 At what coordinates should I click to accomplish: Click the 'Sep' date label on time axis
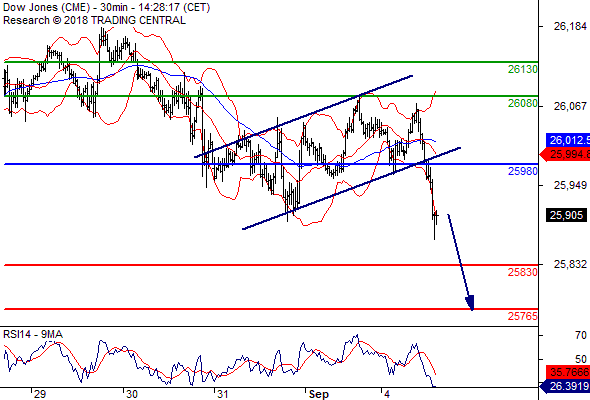[x=319, y=395]
